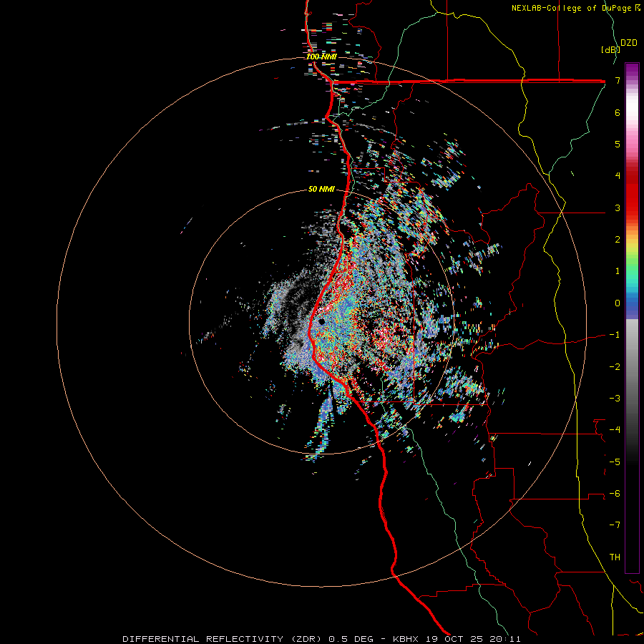Click the DIFFERENTIAL REFLECTIVITY (ZDR) caption text
This screenshot has width=644, height=644.
[222, 639]
